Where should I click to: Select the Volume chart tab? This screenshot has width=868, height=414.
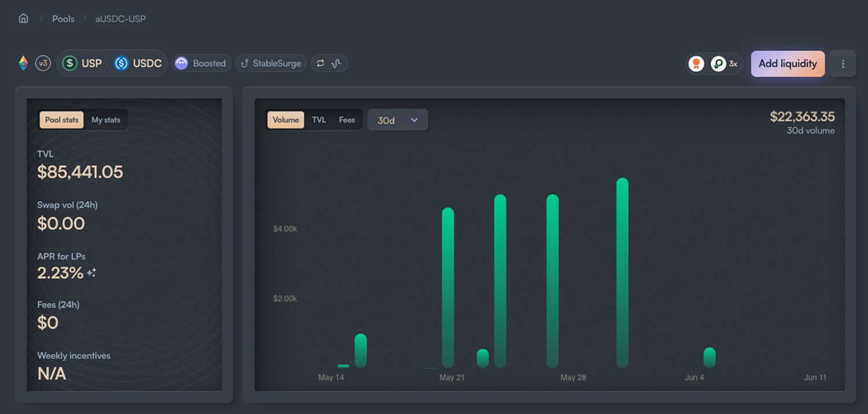286,120
